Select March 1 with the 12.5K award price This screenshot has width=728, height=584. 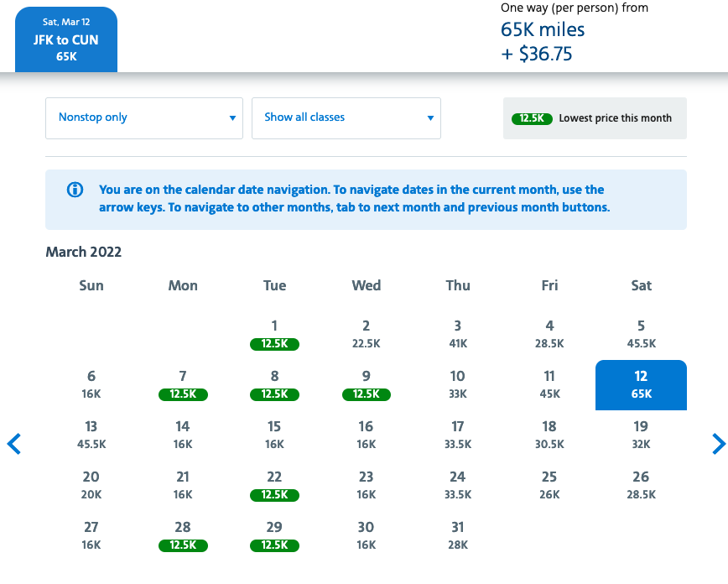click(x=274, y=335)
